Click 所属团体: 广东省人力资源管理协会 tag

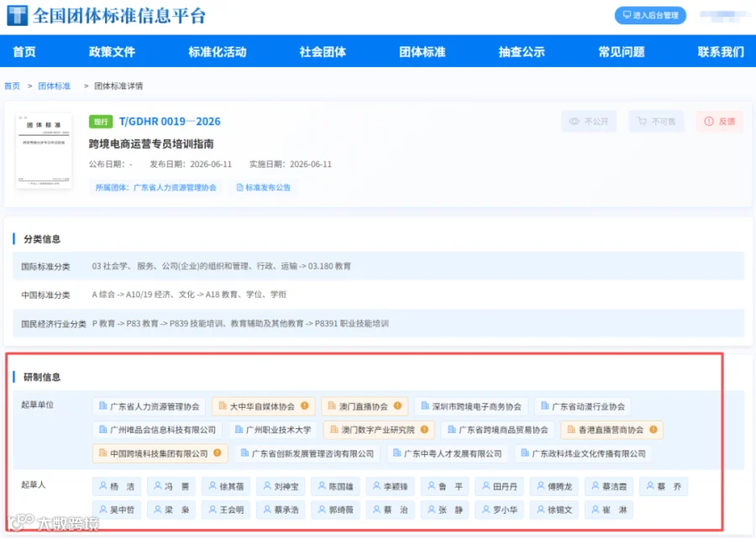coord(155,187)
